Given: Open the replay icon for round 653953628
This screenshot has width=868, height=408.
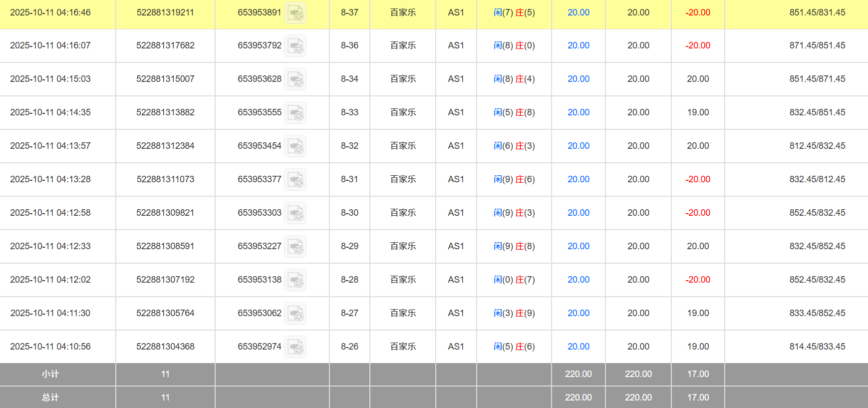Looking at the screenshot, I should (295, 79).
